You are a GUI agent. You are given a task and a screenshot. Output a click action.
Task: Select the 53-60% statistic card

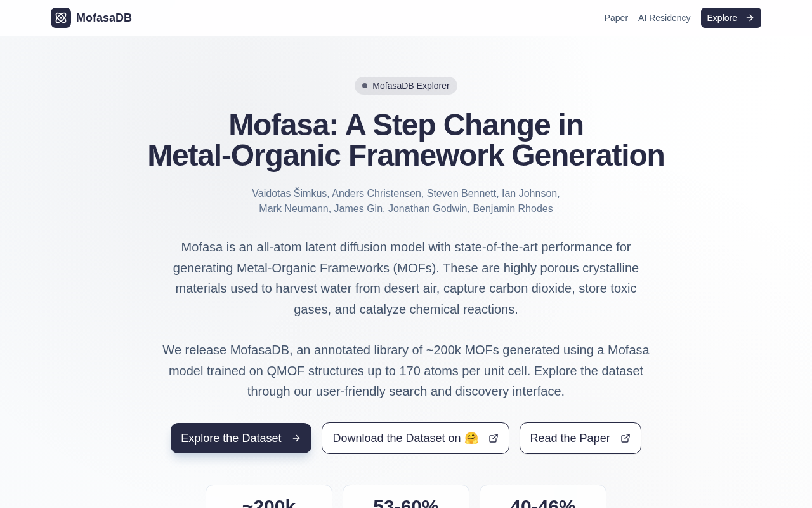pos(406,498)
